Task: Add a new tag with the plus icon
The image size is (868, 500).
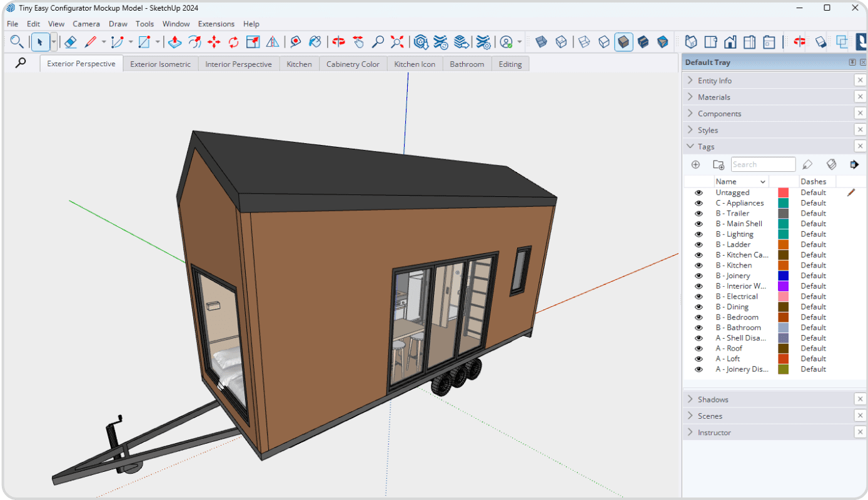Action: click(x=695, y=164)
